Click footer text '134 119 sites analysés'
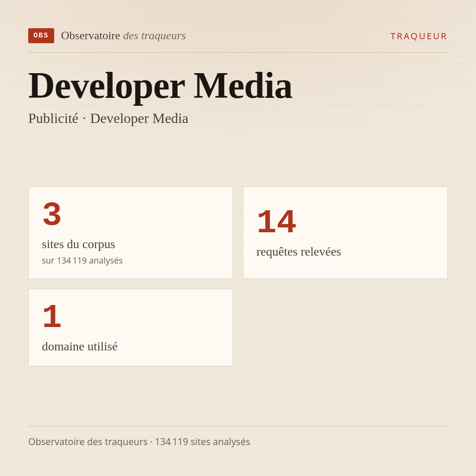The width and height of the screenshot is (476, 476). click(202, 442)
